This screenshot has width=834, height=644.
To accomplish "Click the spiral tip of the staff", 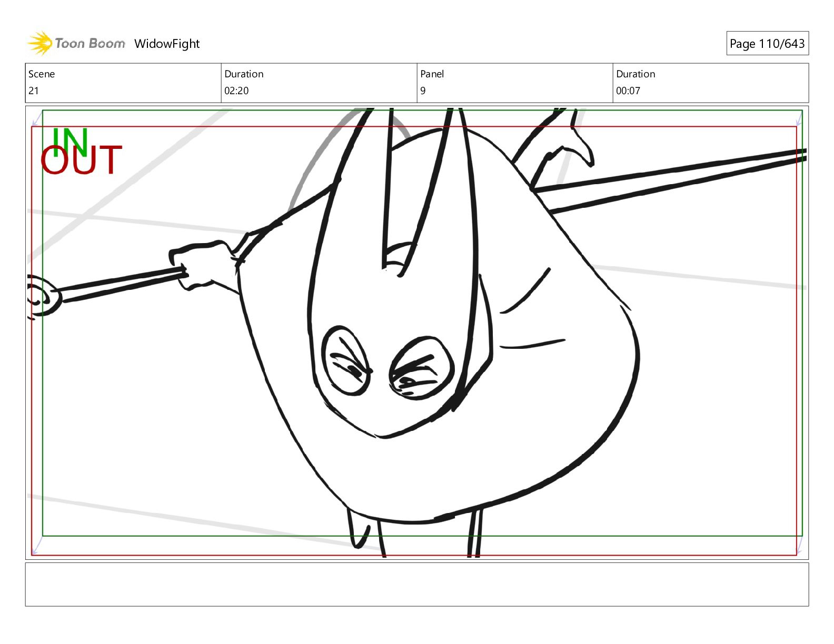I will click(x=42, y=297).
